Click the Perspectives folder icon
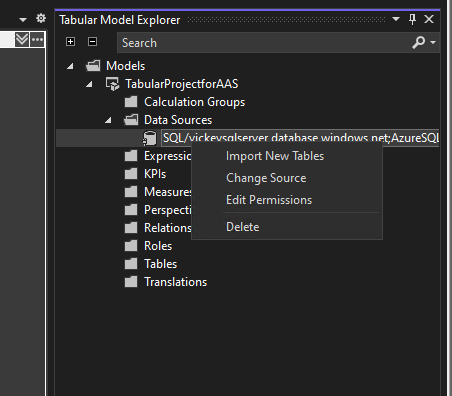Viewport: 452px width, 396px height. pyautogui.click(x=131, y=210)
